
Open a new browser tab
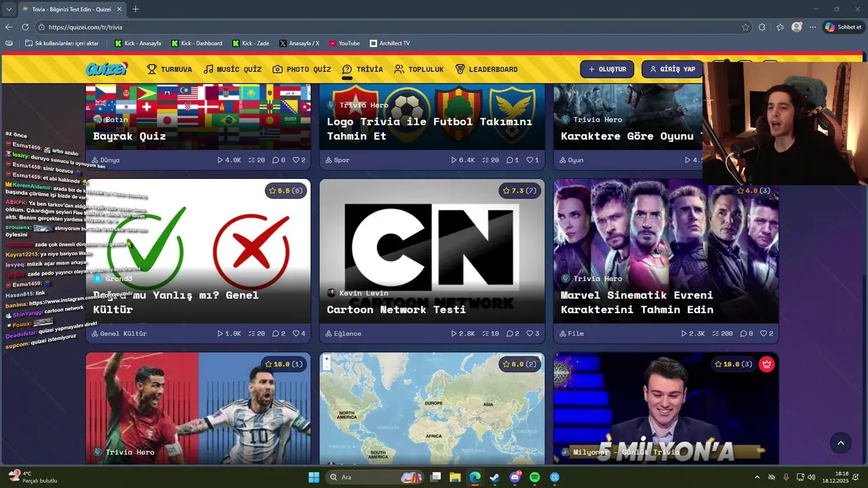pyautogui.click(x=136, y=9)
